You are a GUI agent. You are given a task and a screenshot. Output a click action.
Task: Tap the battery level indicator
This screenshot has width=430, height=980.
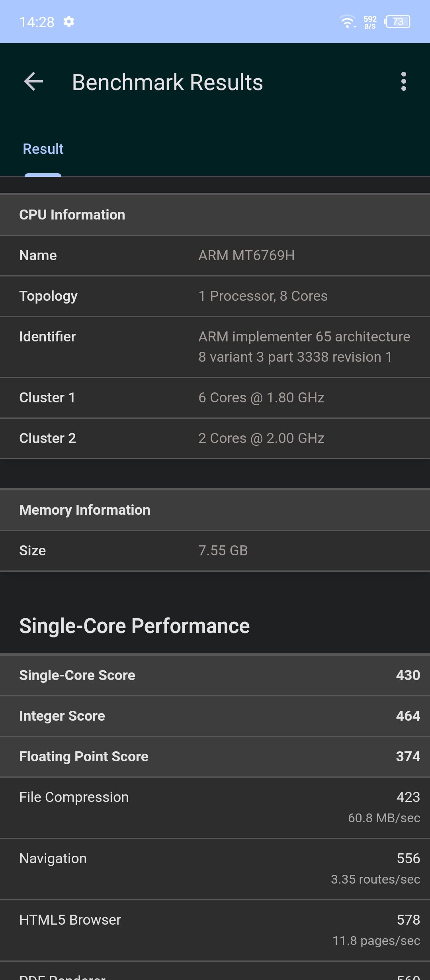point(397,22)
